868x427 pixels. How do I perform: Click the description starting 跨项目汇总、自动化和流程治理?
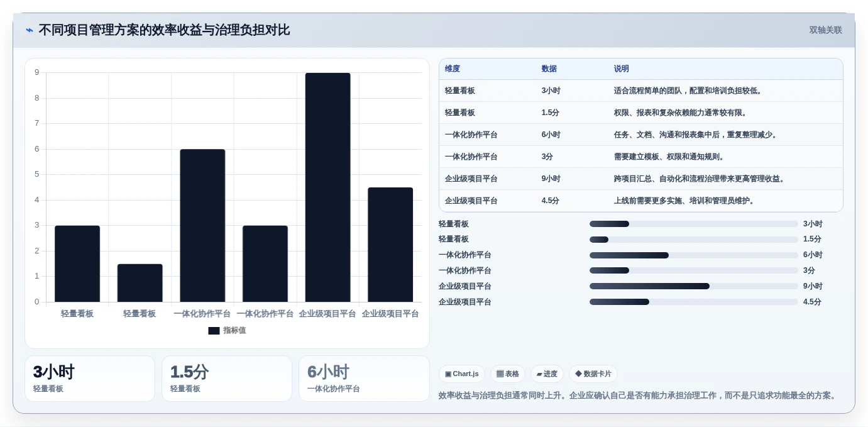coord(700,179)
